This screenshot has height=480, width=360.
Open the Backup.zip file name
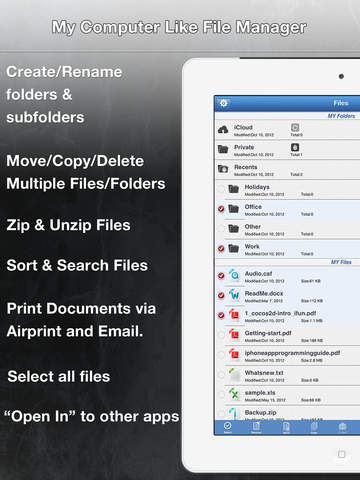[260, 412]
